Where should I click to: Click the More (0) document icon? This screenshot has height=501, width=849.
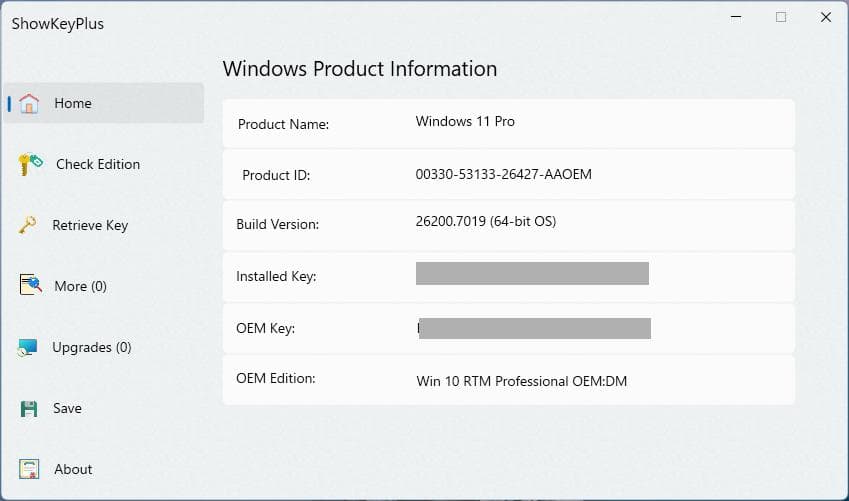(x=30, y=284)
